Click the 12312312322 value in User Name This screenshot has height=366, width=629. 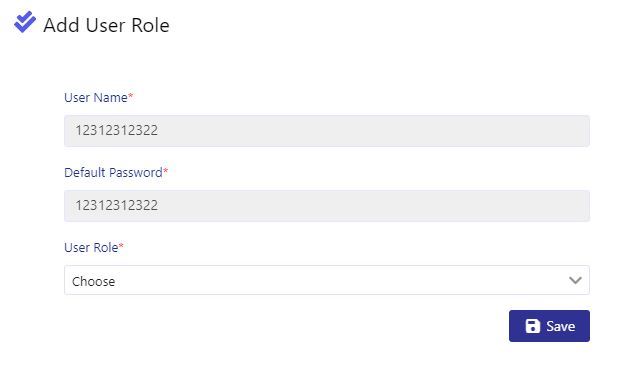pos(117,130)
